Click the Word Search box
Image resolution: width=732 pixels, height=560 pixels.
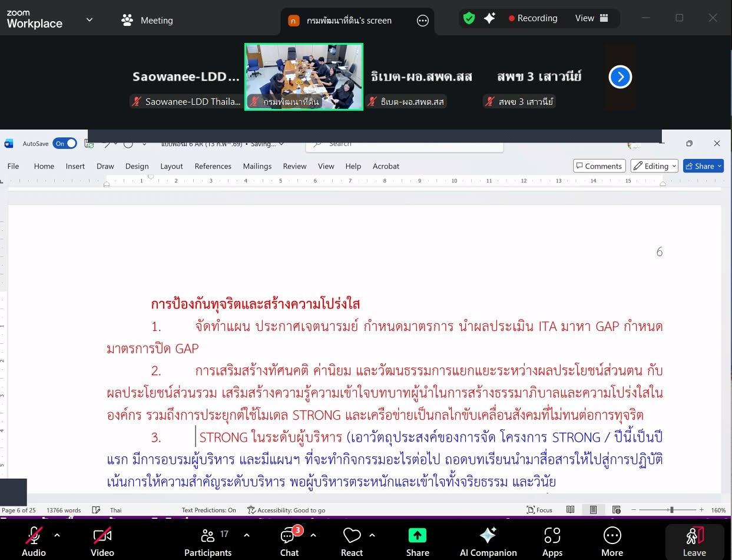[x=405, y=144]
